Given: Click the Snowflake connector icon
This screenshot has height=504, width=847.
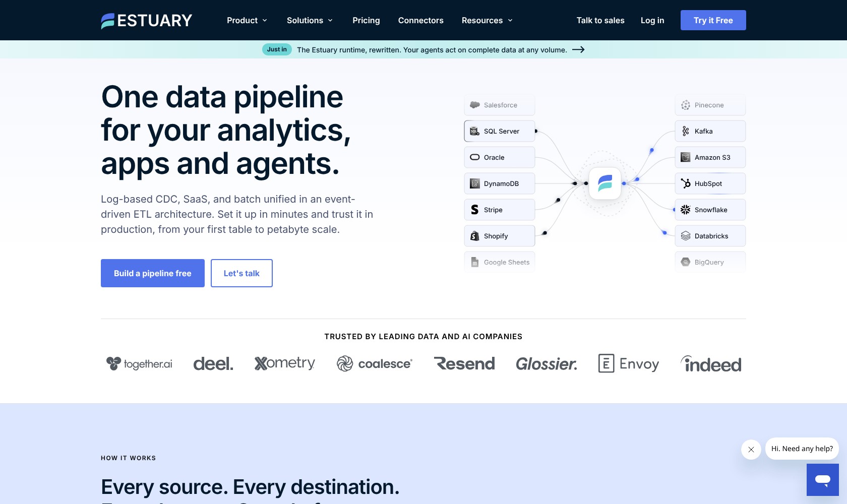Looking at the screenshot, I should pyautogui.click(x=685, y=210).
